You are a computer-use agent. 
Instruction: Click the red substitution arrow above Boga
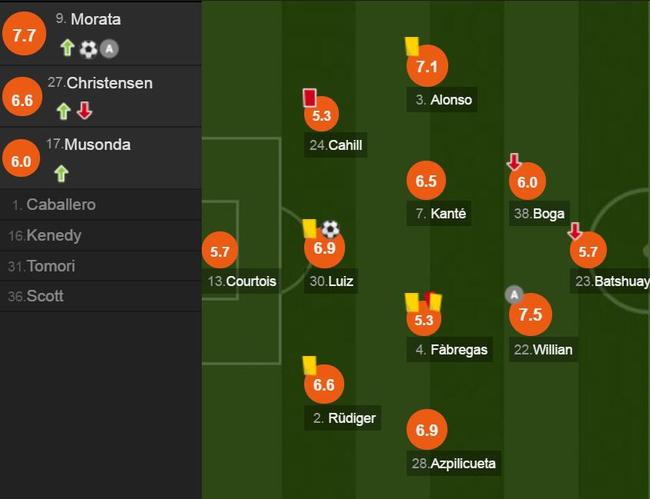click(x=514, y=162)
